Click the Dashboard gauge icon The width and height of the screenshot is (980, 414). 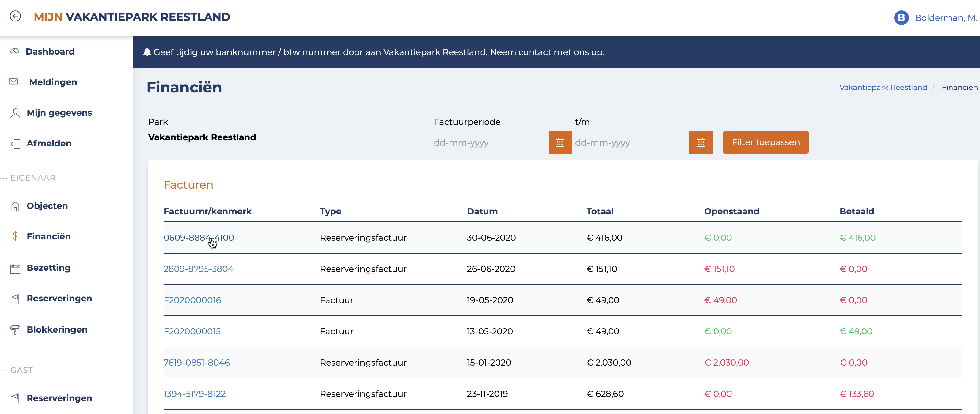coord(14,51)
